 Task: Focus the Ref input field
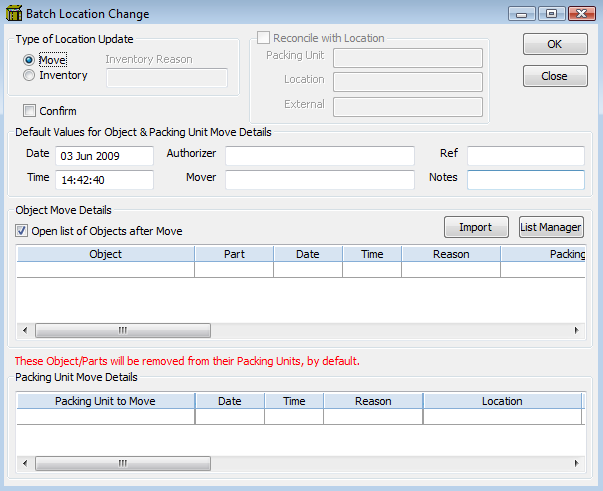pos(526,156)
